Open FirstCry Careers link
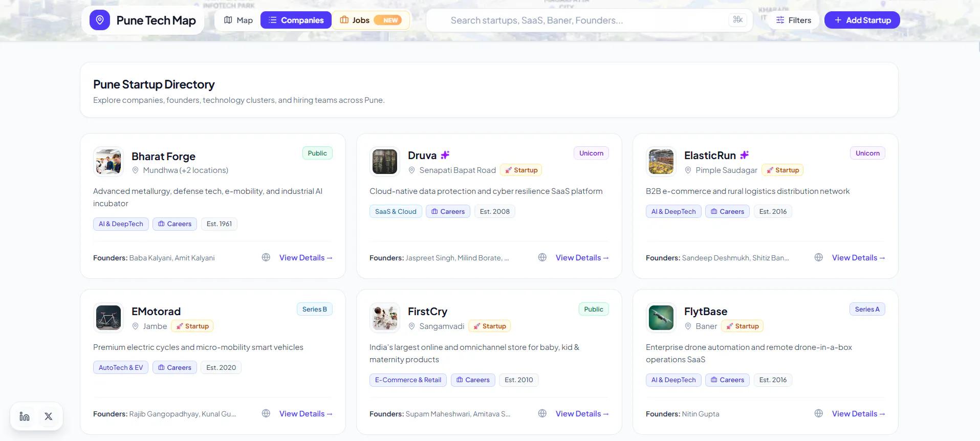This screenshot has width=980, height=441. click(x=473, y=380)
